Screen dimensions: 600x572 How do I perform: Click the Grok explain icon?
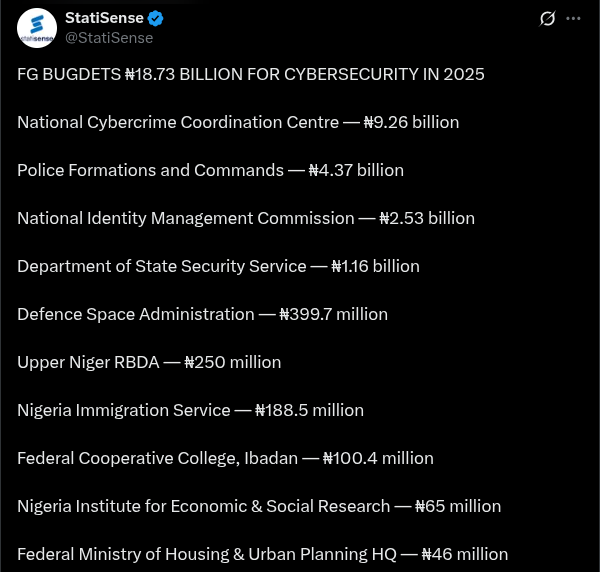coord(547,18)
